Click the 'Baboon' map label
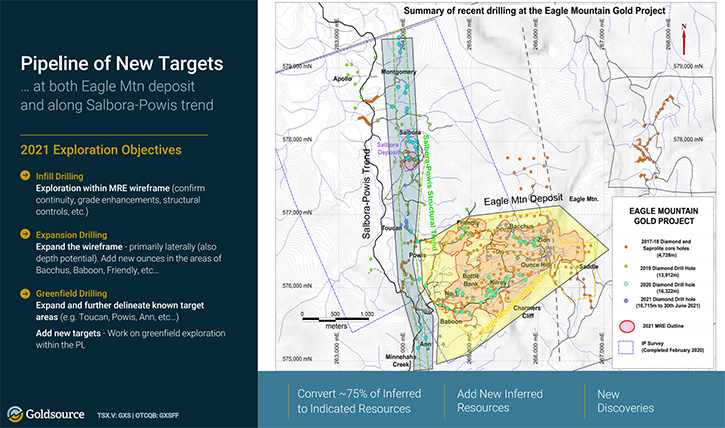 pyautogui.click(x=451, y=321)
